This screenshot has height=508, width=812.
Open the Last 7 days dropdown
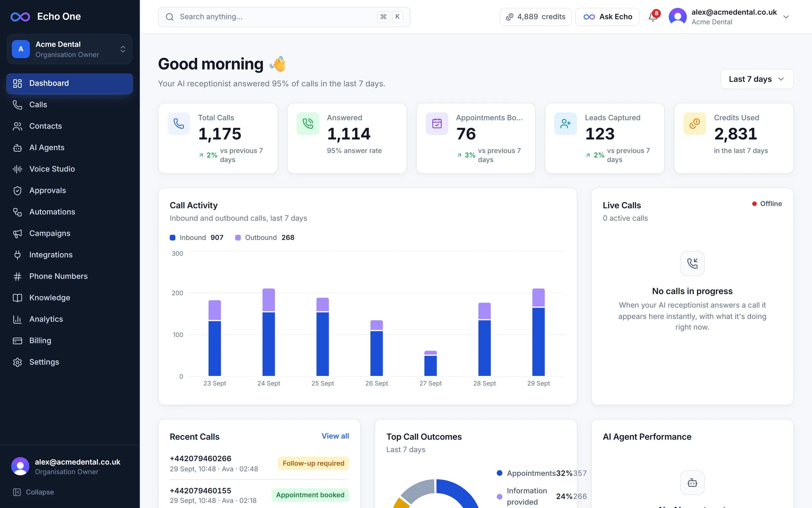(757, 79)
